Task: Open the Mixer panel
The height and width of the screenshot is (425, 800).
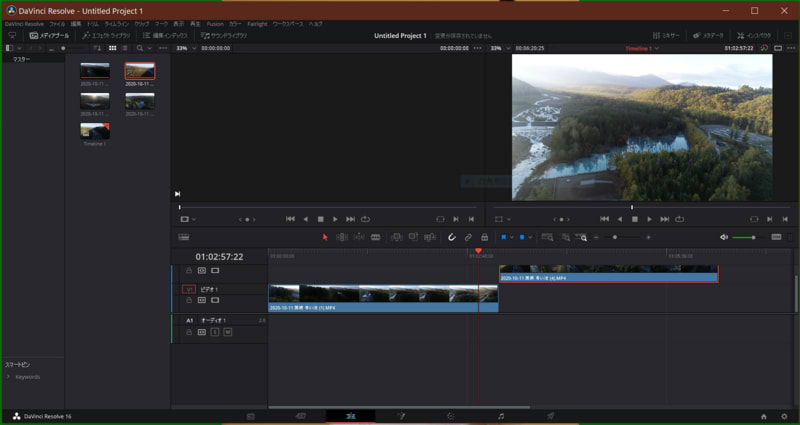Action: pyautogui.click(x=666, y=36)
